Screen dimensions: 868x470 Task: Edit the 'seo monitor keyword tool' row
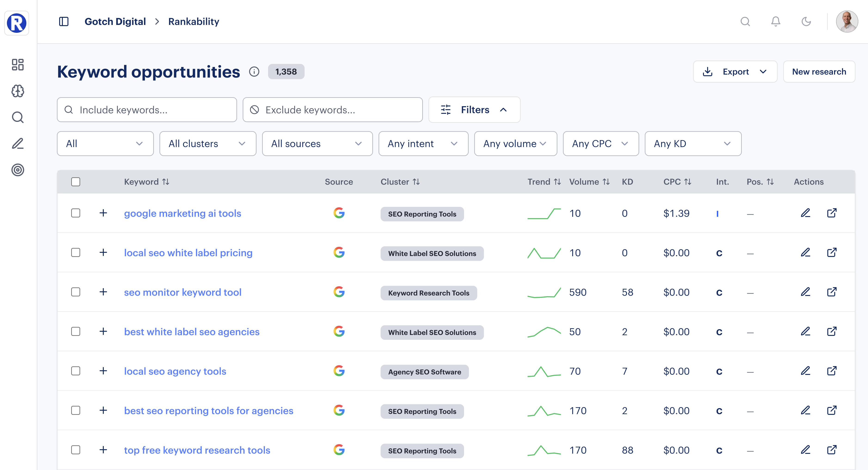tap(806, 292)
